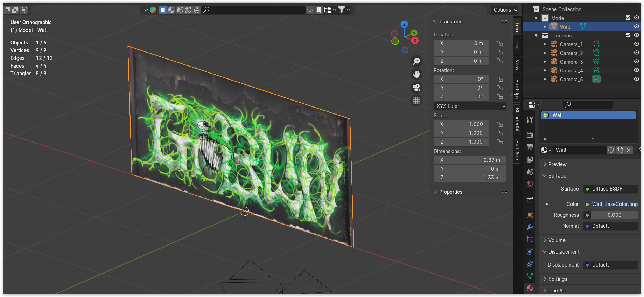Lock Scale Y with padlock toggle
Image resolution: width=644 pixels, height=297 pixels.
pyautogui.click(x=500, y=133)
